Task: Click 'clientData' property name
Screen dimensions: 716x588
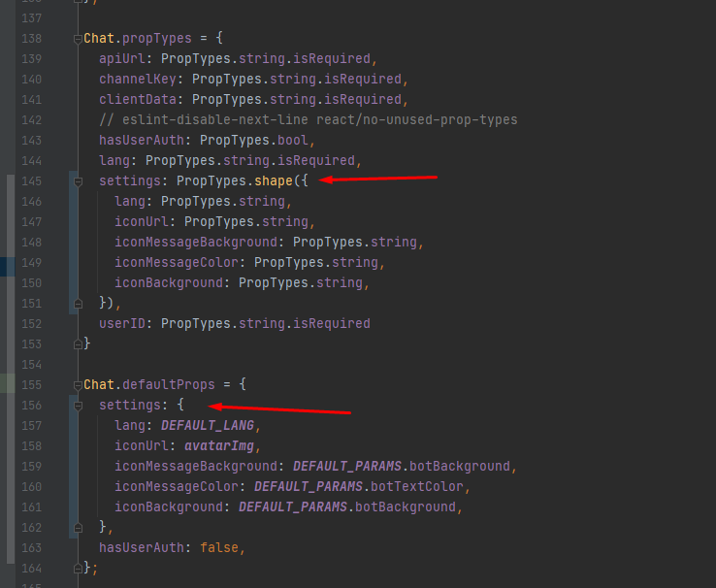Action: coord(138,100)
